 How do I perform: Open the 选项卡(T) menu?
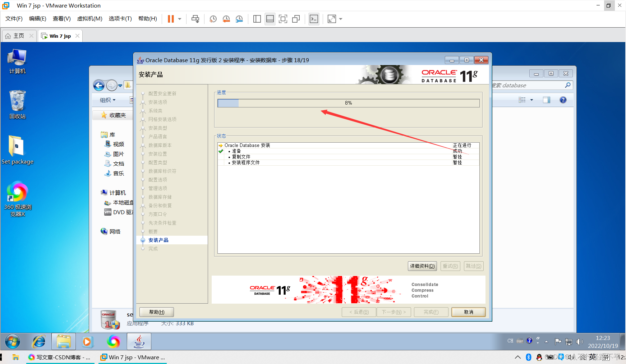pos(120,19)
